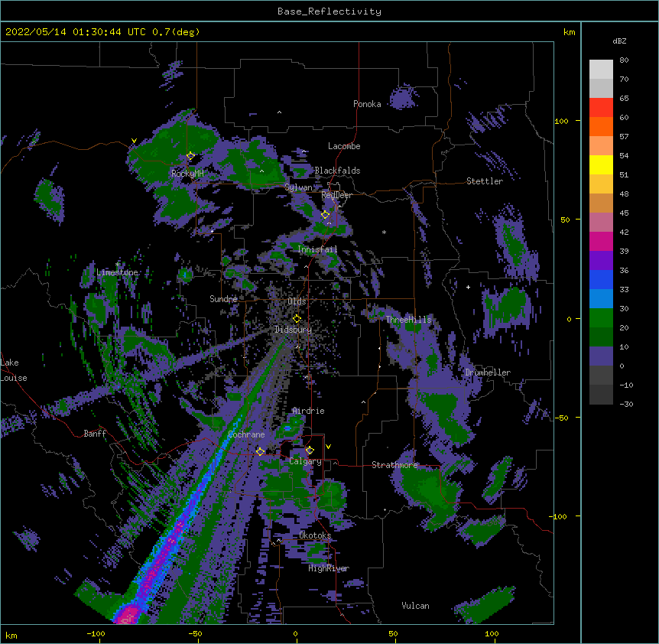The height and width of the screenshot is (644, 659).
Task: Select the -50 tick on the horizontal axis
Action: coord(195,633)
